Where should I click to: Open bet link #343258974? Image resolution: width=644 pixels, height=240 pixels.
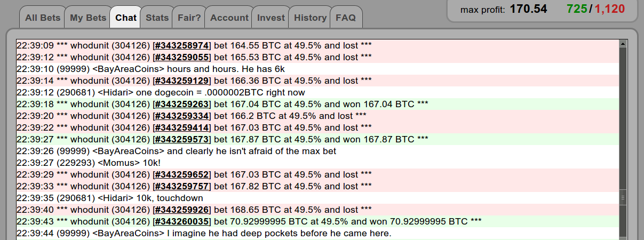[182, 45]
